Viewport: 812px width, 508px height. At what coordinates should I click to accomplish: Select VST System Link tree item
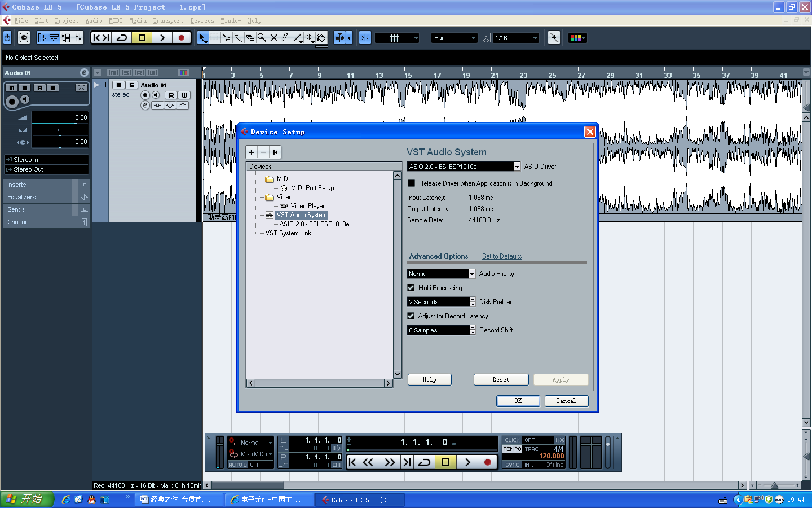click(288, 233)
